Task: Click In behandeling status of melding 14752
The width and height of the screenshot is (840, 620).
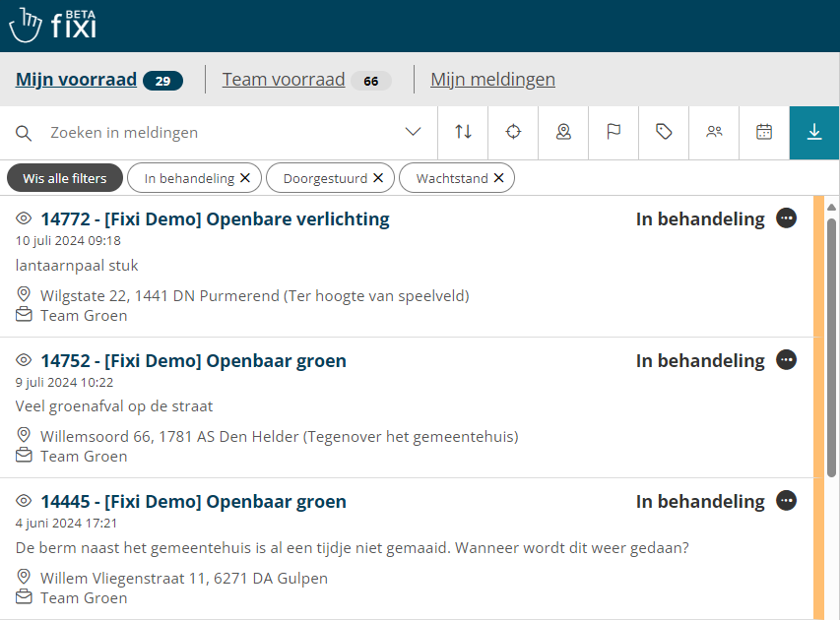Action: click(x=700, y=360)
